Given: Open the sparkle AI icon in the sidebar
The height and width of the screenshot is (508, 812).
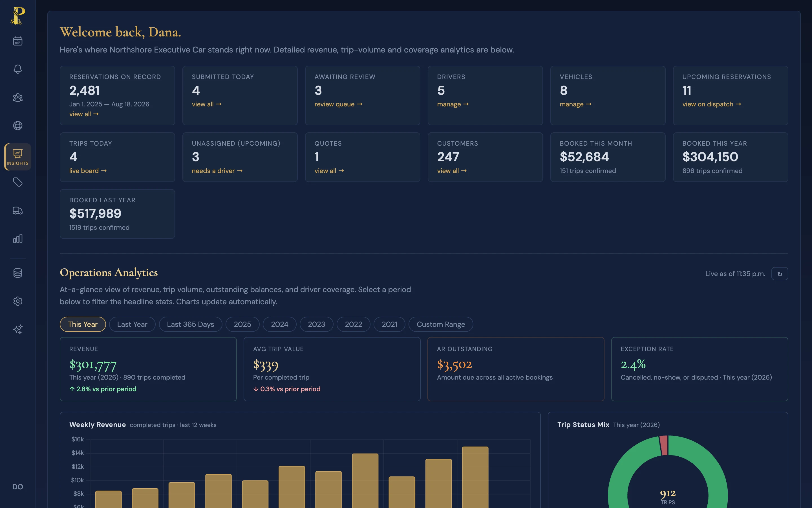Looking at the screenshot, I should click(x=18, y=329).
